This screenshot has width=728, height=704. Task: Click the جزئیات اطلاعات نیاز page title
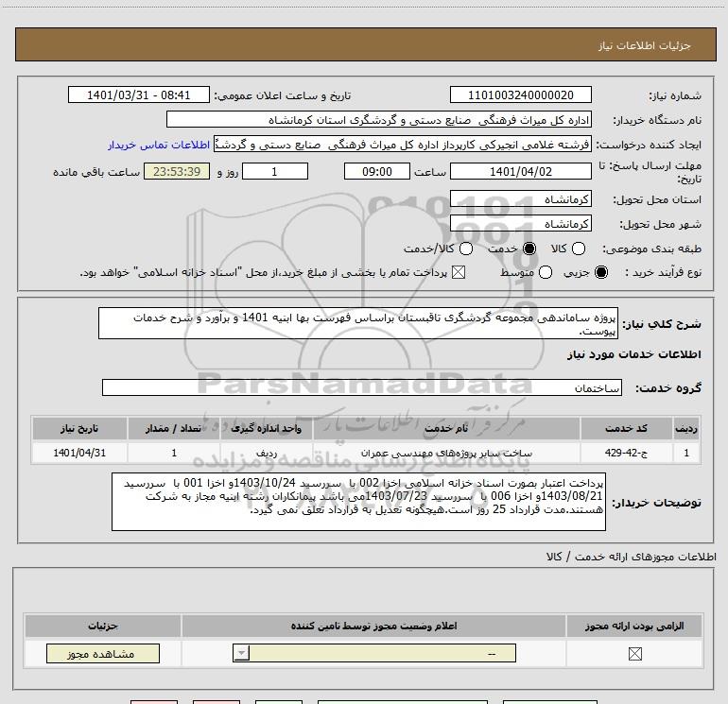click(644, 45)
